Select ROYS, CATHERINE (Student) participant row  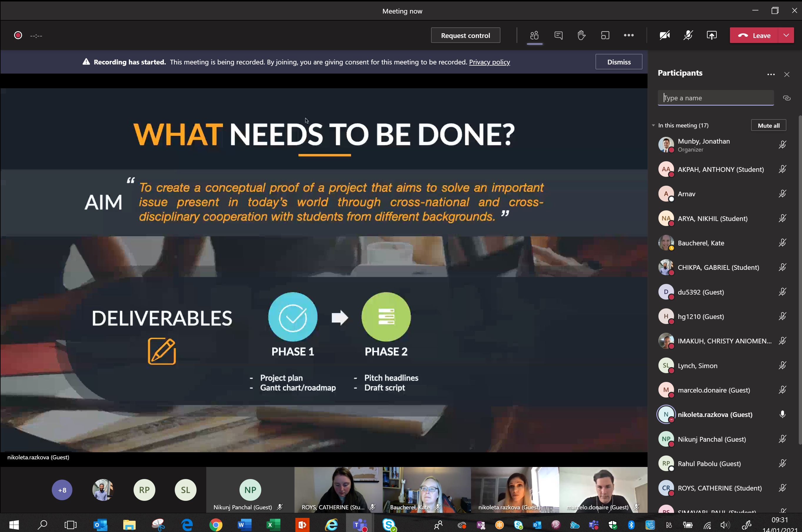723,488
